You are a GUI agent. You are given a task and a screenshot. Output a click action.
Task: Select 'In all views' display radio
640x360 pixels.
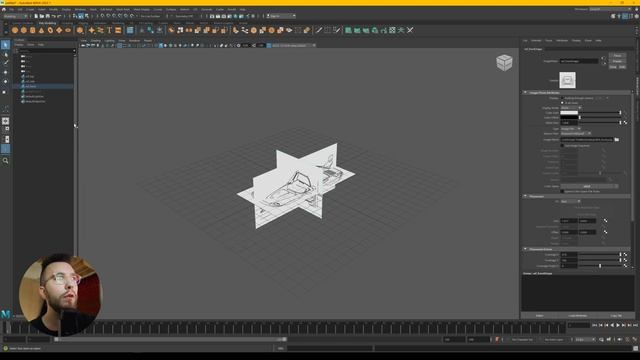click(x=562, y=103)
